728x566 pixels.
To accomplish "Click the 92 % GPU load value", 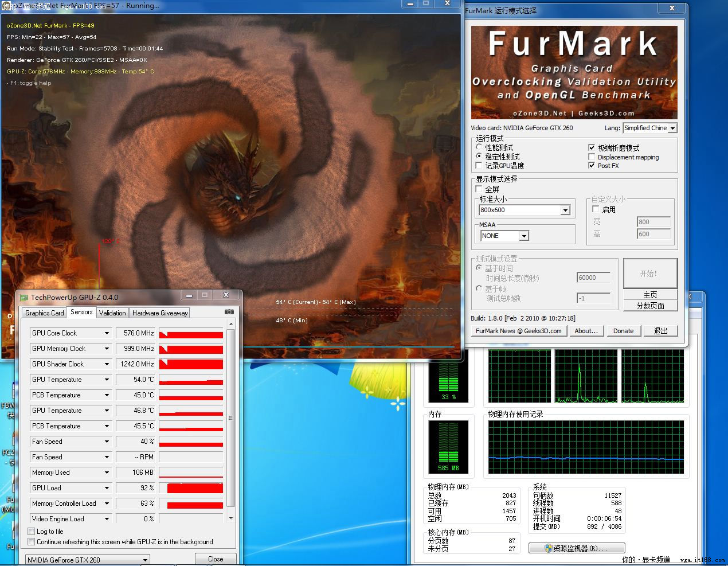I will tap(136, 488).
